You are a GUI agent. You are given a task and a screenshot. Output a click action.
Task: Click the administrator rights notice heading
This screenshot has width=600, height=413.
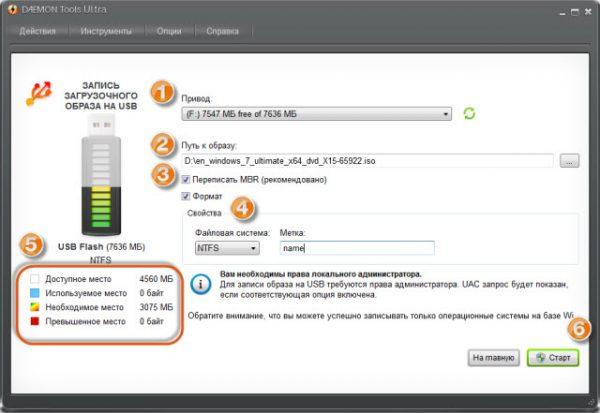click(x=321, y=274)
